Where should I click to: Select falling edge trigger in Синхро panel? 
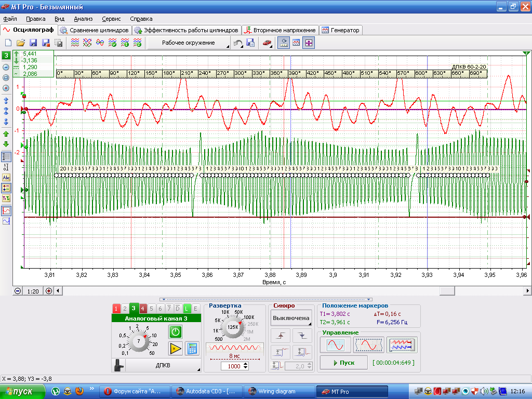302,336
